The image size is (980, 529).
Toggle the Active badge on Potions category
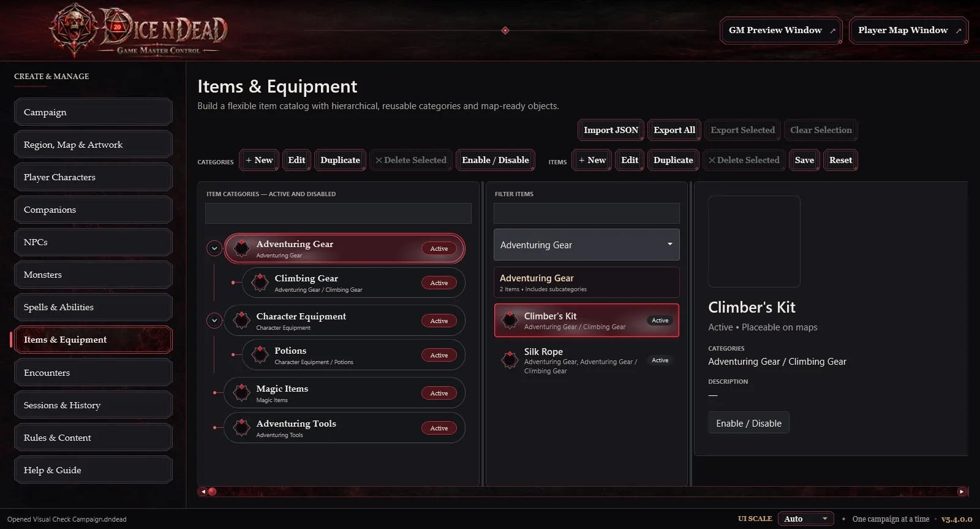[x=439, y=355]
